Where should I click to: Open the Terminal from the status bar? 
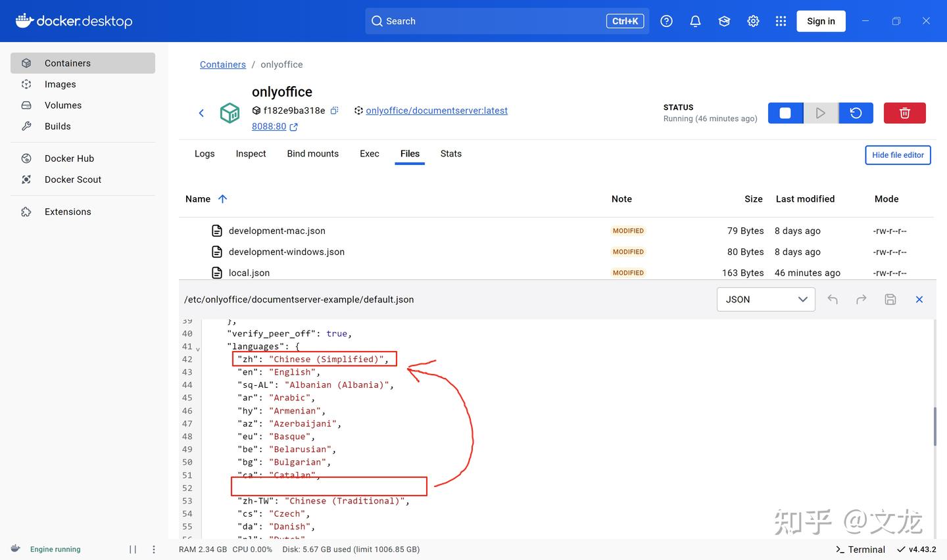coord(860,549)
